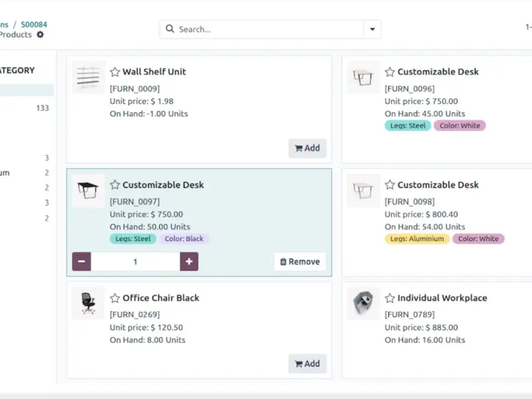This screenshot has width=532, height=399.
Task: Star the Customizable Desk FURN_0098
Action: 390,185
